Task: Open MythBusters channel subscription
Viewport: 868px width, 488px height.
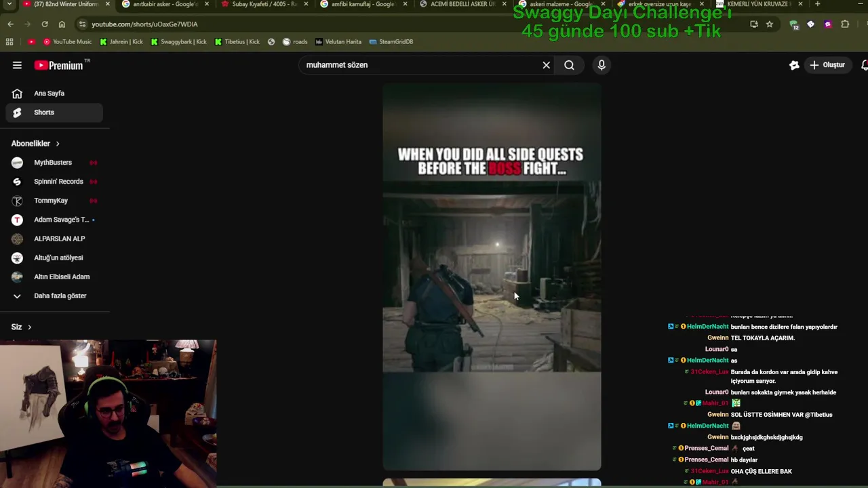Action: point(54,163)
